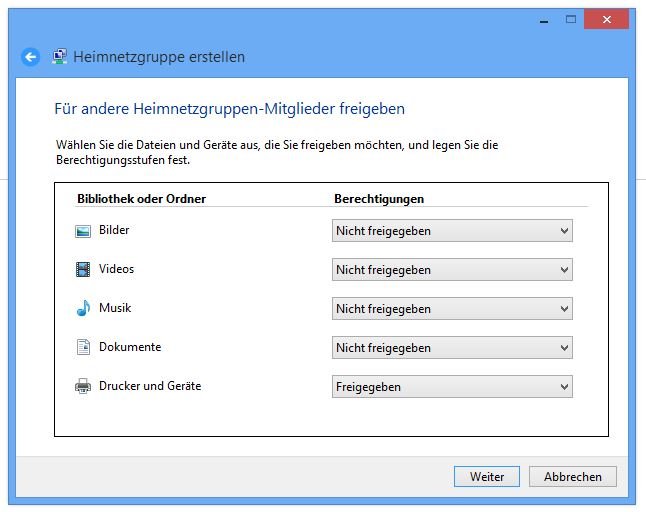Minimize the Heimnetzgruppe erstellen window

(x=544, y=20)
